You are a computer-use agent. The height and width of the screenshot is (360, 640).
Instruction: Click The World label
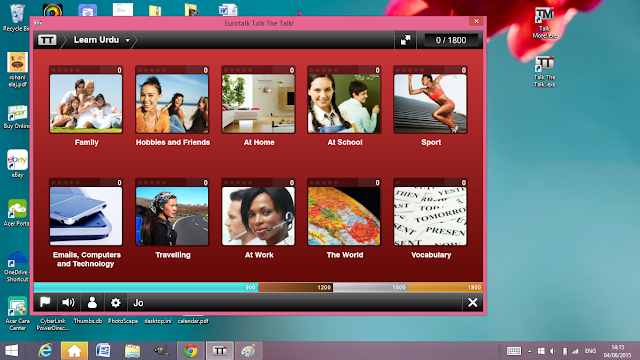pos(345,255)
